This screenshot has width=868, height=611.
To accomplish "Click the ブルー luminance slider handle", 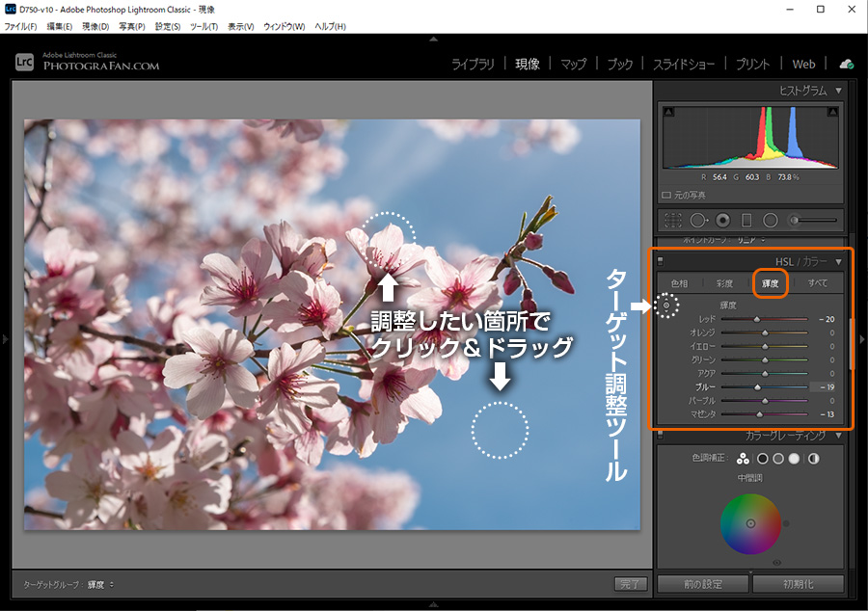I will tap(757, 387).
